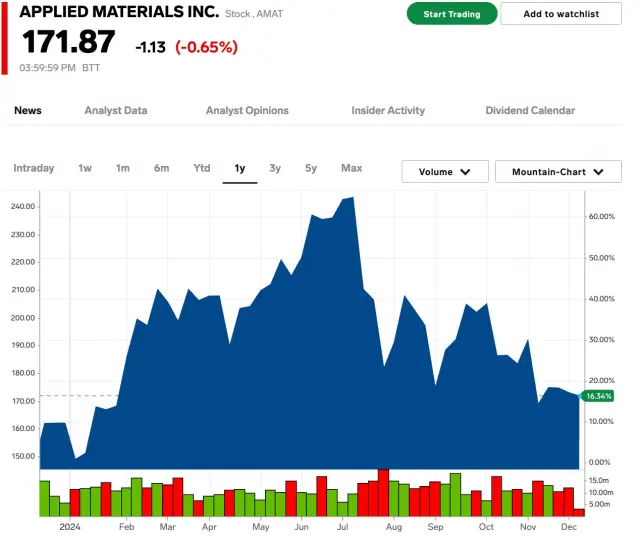Expand the Volume dropdown
This screenshot has width=640, height=541.
(445, 172)
